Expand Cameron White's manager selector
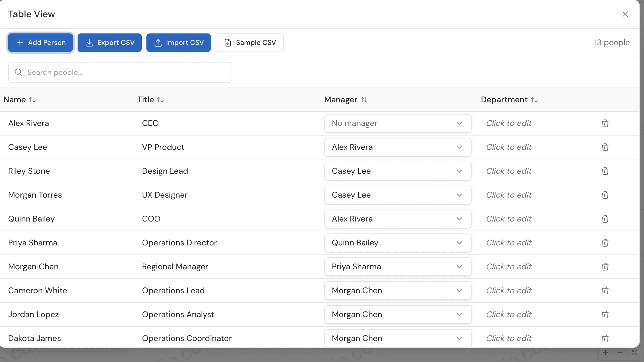644x362 pixels. pos(398,290)
